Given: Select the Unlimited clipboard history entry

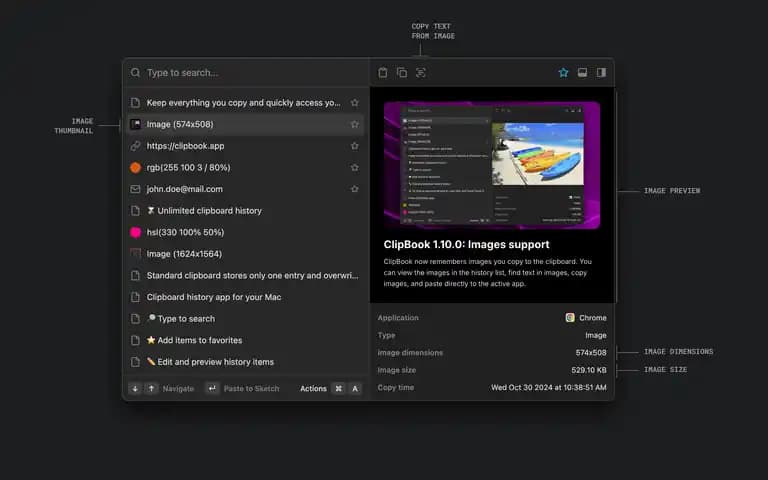Looking at the screenshot, I should (x=245, y=210).
